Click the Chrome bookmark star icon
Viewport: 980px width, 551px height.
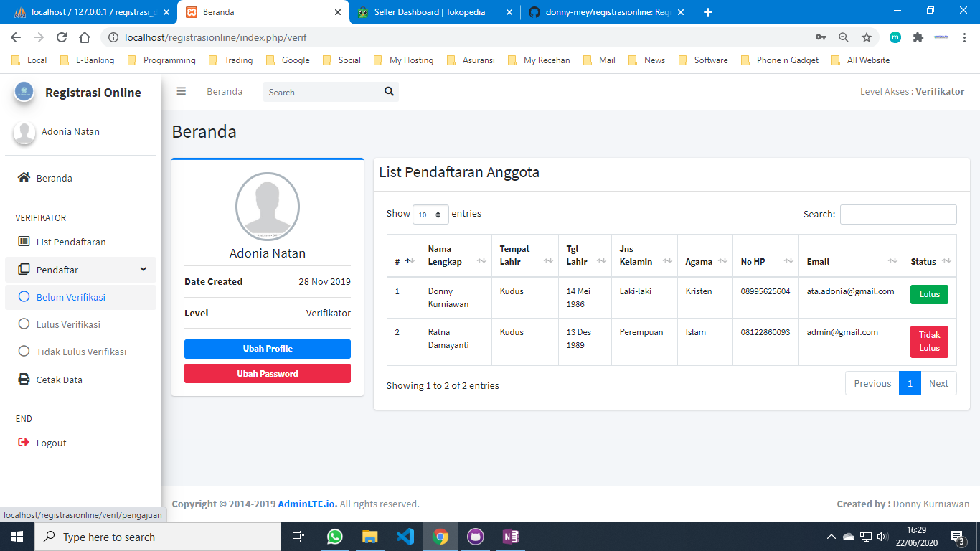point(866,37)
